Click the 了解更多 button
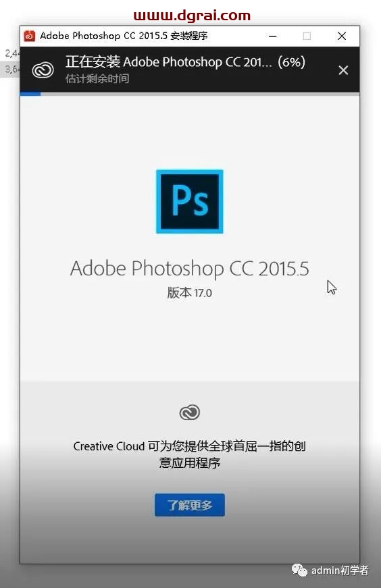 pyautogui.click(x=190, y=505)
